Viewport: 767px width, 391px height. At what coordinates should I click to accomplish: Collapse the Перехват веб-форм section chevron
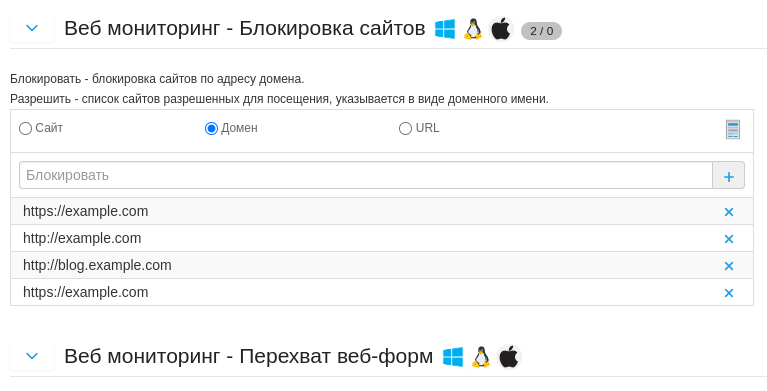pyautogui.click(x=32, y=356)
